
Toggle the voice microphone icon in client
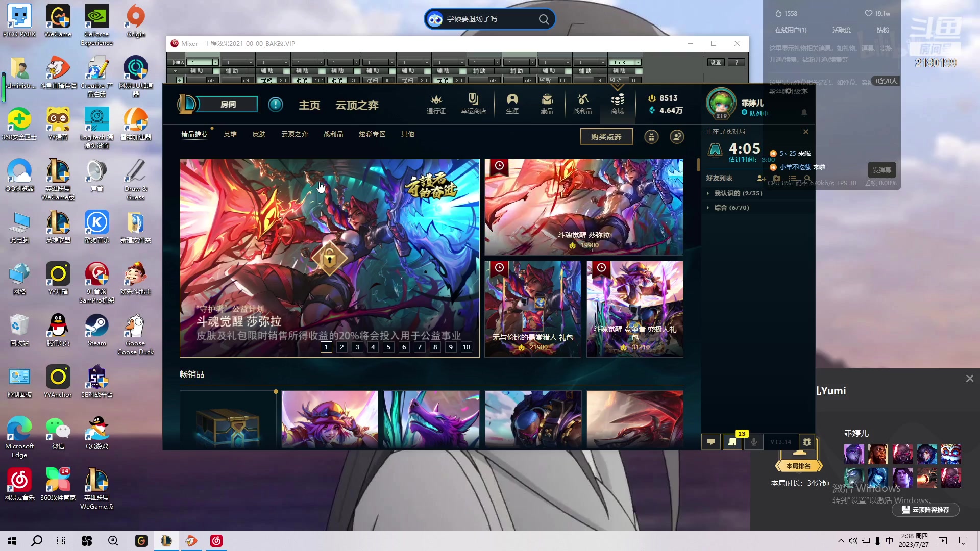click(x=754, y=442)
